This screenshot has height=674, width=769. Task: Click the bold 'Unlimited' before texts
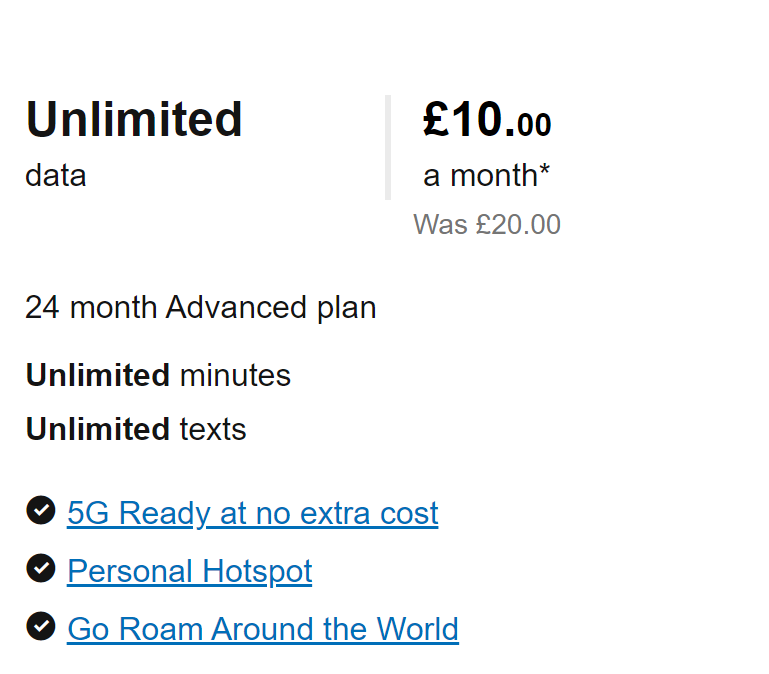click(x=98, y=429)
